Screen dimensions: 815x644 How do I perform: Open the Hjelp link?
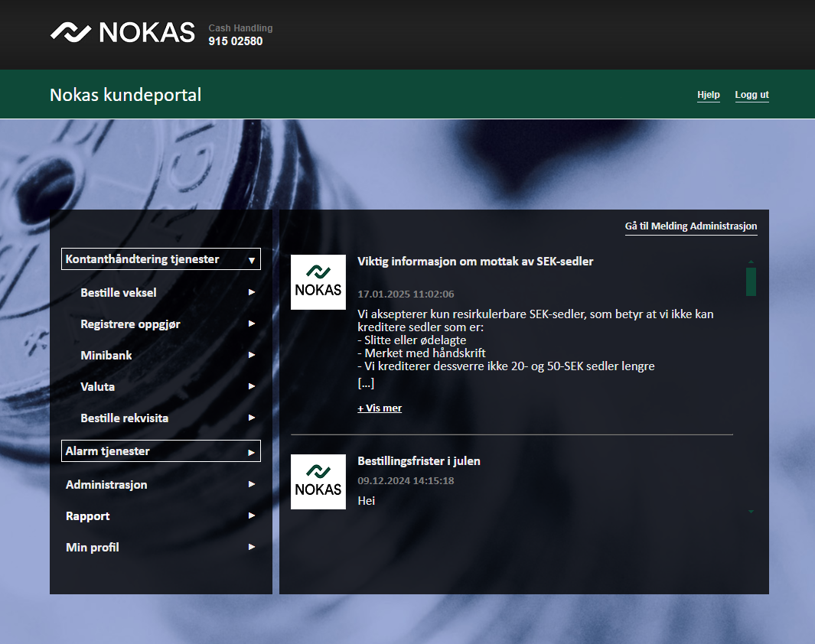pos(708,95)
